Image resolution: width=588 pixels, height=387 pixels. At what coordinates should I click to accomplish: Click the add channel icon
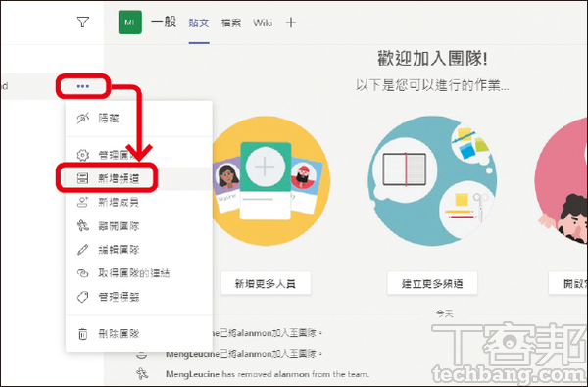pyautogui.click(x=83, y=178)
